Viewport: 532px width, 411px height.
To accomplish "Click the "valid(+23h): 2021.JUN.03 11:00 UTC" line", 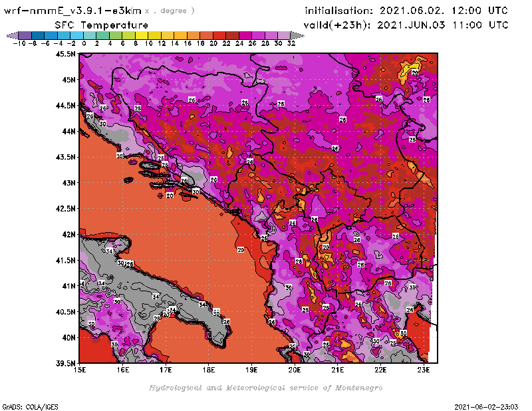I will click(x=406, y=25).
